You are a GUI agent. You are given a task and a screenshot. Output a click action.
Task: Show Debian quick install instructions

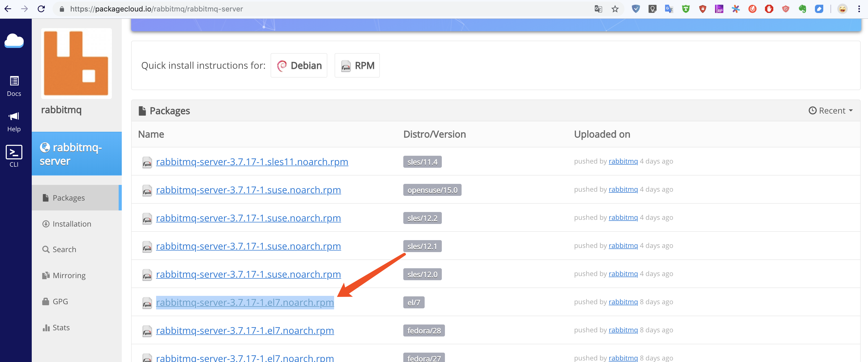pos(299,65)
